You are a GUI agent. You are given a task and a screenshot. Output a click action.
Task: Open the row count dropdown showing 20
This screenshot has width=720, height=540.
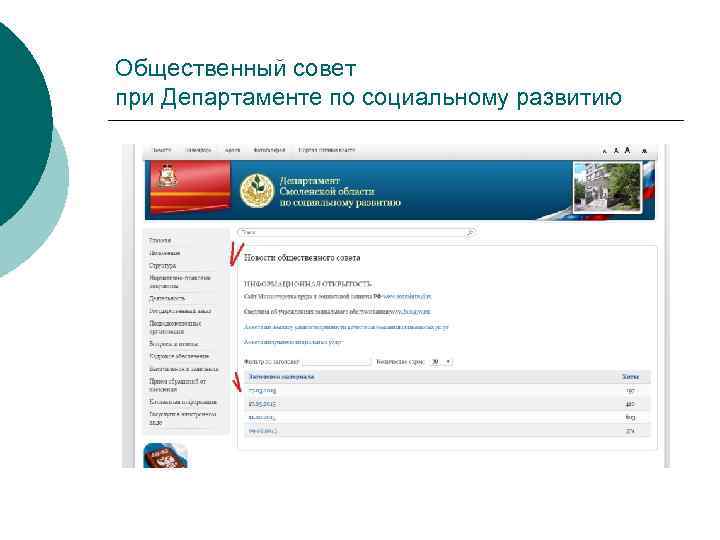[x=441, y=362]
